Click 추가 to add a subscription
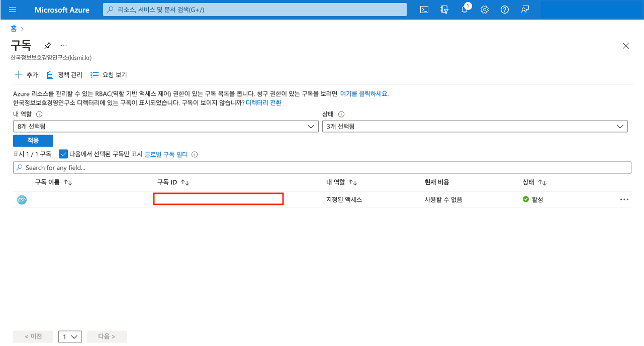644x346 pixels. (26, 75)
